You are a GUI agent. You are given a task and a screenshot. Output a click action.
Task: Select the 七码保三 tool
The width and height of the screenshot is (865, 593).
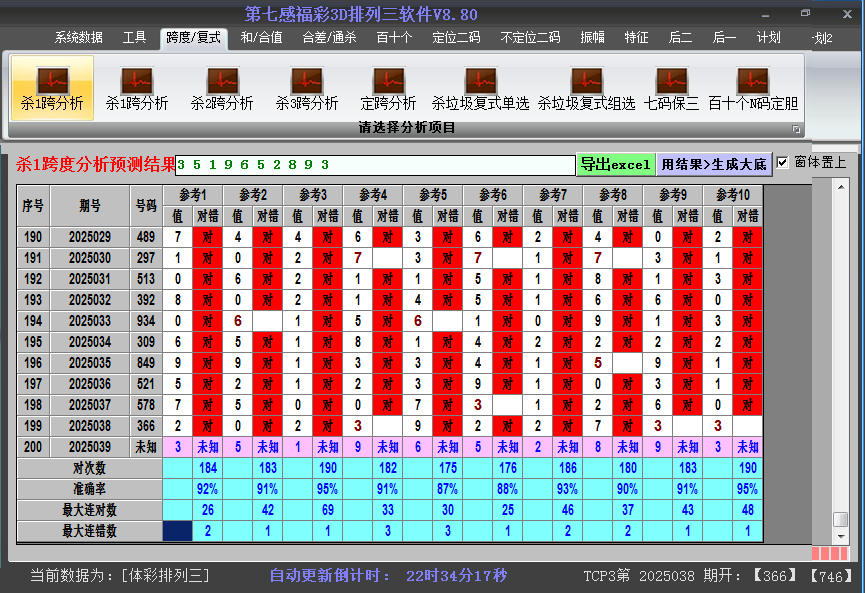(671, 88)
